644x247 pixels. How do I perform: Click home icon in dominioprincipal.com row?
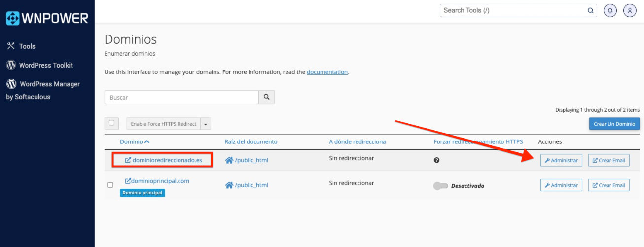[229, 185]
